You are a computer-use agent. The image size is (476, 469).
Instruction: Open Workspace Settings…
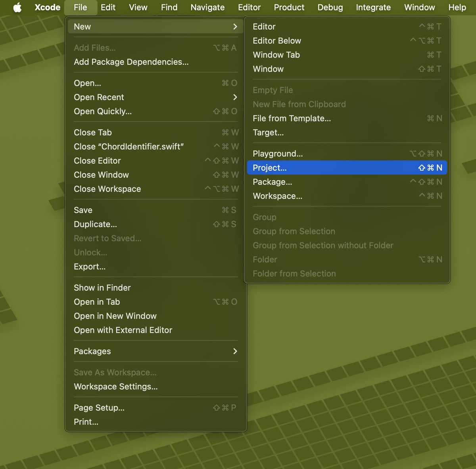tap(155, 386)
